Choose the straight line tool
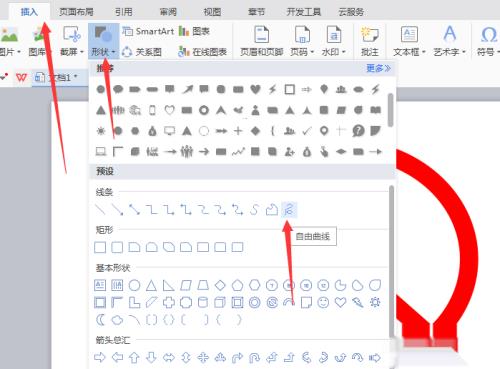500x369 pixels. point(100,210)
